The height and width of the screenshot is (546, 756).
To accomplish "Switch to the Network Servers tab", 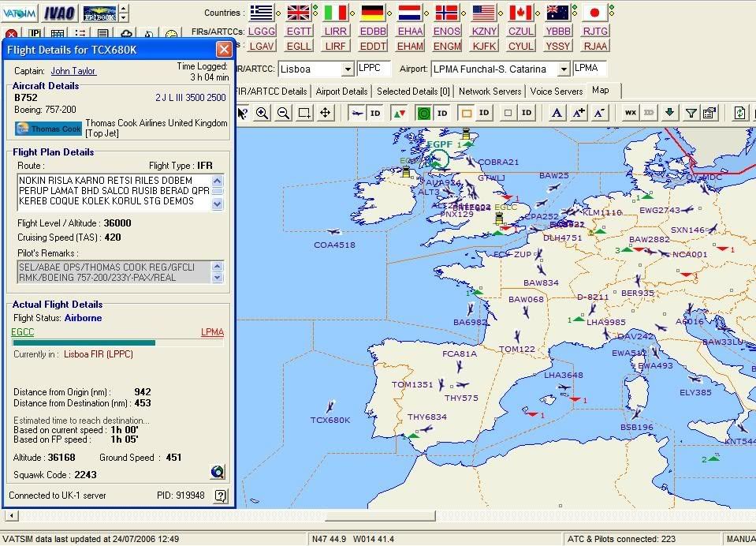I will pos(490,92).
